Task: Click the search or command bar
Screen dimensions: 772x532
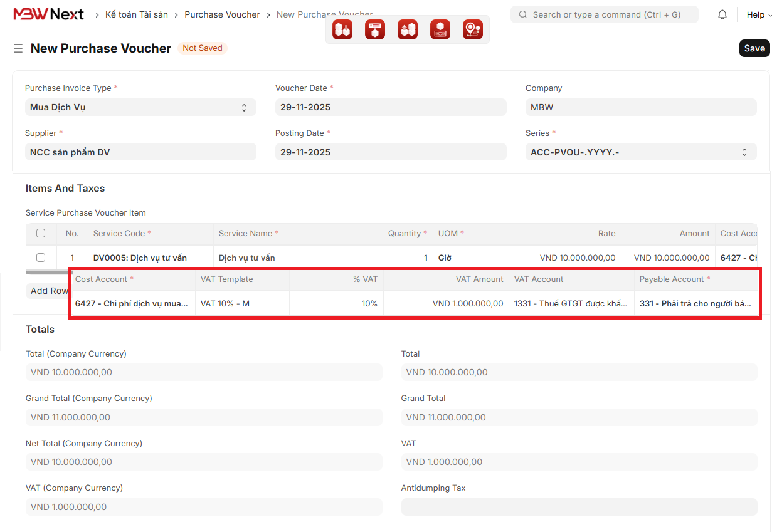Action: click(604, 14)
